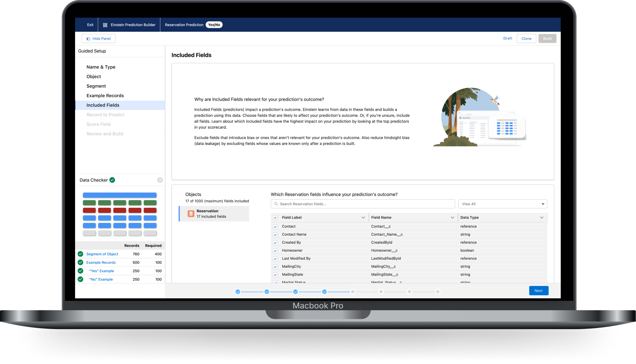Click the green check icon for Segment of Object
This screenshot has height=364, width=636.
(x=81, y=254)
